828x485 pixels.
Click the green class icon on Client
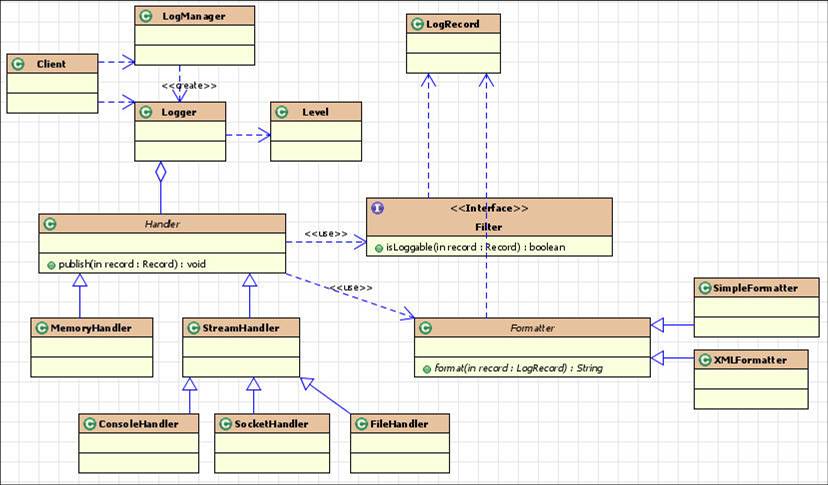coord(18,64)
